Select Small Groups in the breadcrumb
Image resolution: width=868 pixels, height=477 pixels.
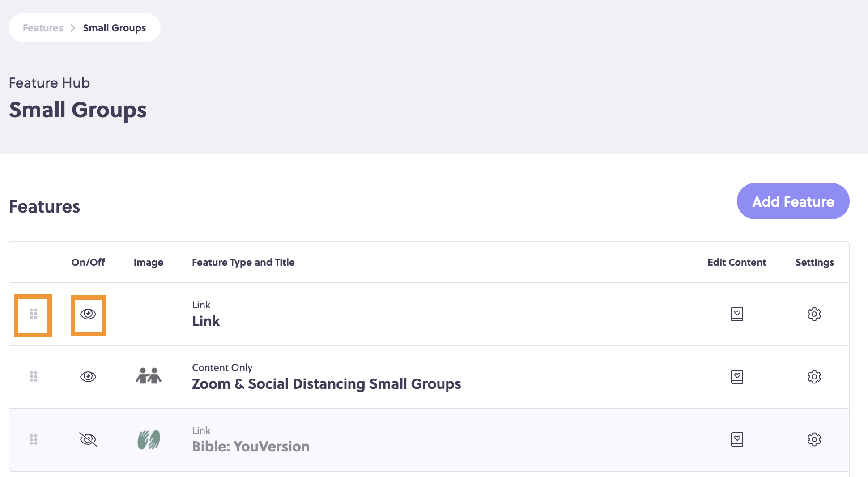[x=114, y=28]
